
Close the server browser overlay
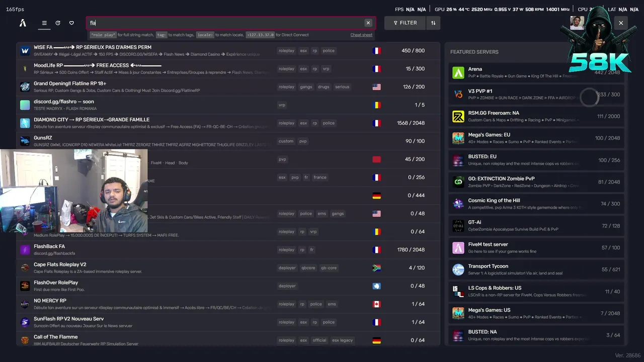621,23
